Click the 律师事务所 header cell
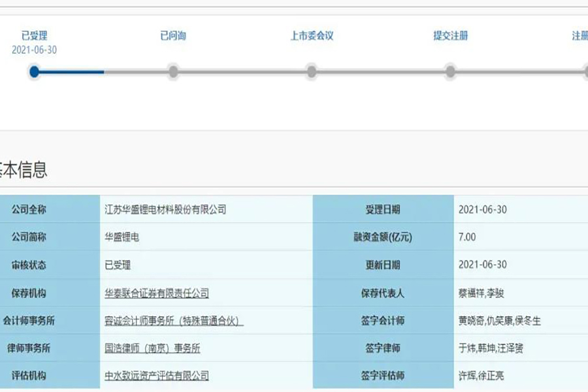The width and height of the screenshot is (588, 392). point(50,348)
